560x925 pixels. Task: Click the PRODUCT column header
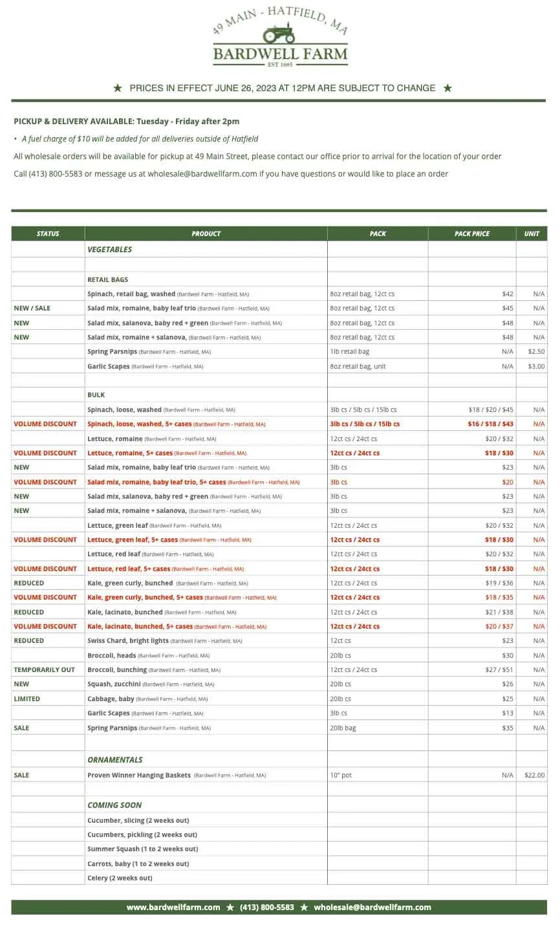point(206,234)
